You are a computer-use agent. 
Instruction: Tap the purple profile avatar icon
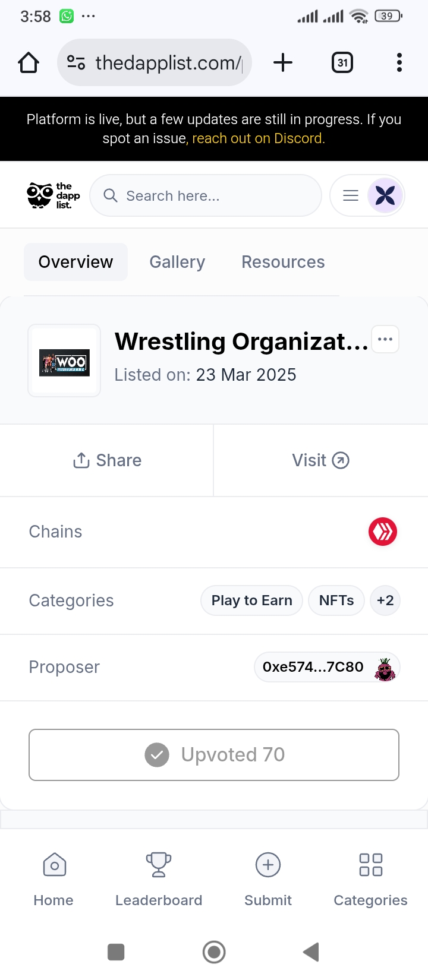pyautogui.click(x=385, y=195)
